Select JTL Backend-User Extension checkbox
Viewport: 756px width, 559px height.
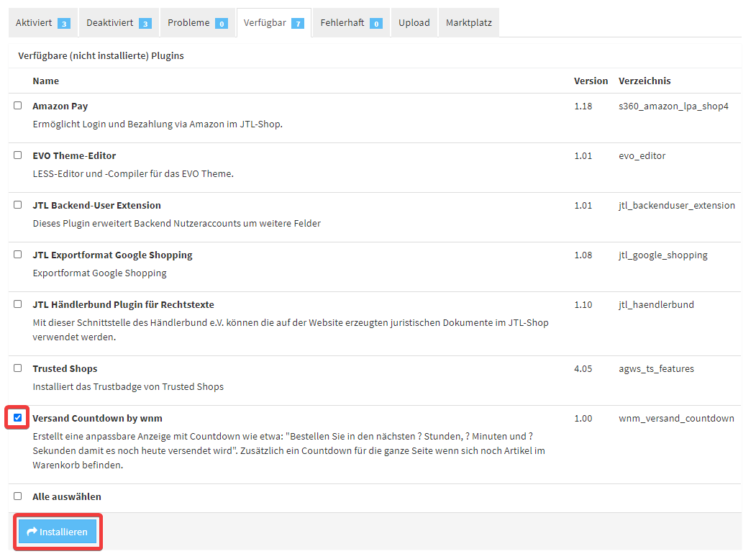(18, 205)
